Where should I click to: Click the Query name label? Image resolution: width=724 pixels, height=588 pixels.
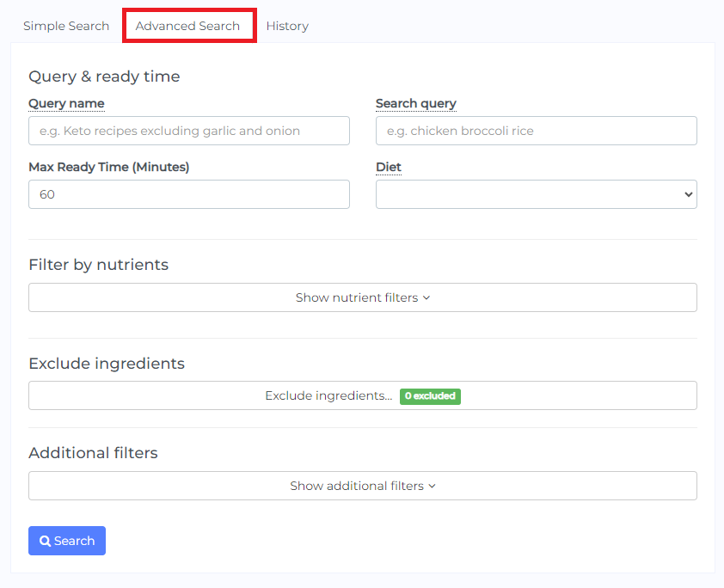click(66, 103)
